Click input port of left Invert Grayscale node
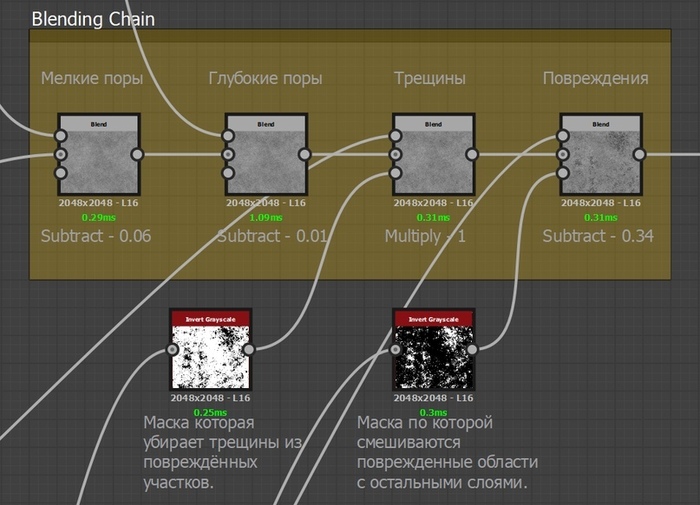 pos(172,350)
